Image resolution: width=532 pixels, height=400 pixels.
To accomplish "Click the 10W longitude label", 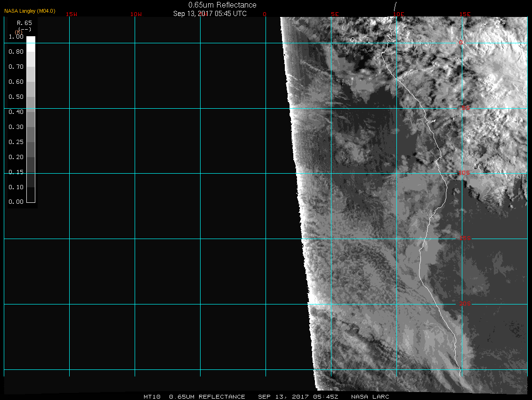I will [136, 14].
